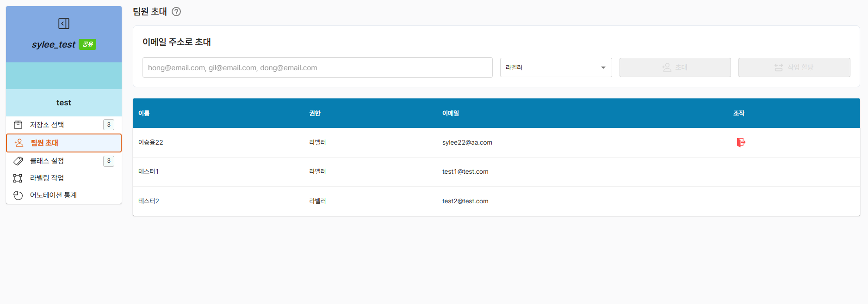Click the test dataset label in sidebar
The image size is (868, 304).
pos(64,103)
